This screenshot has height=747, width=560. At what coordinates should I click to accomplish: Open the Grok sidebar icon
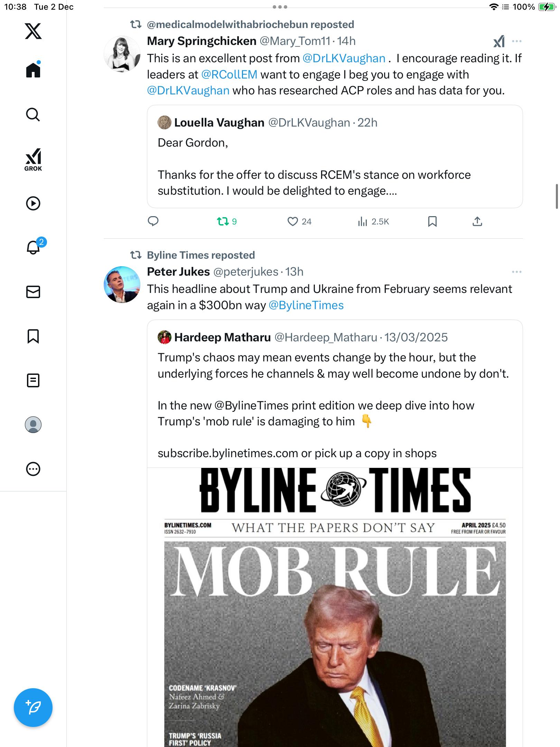pos(33,159)
